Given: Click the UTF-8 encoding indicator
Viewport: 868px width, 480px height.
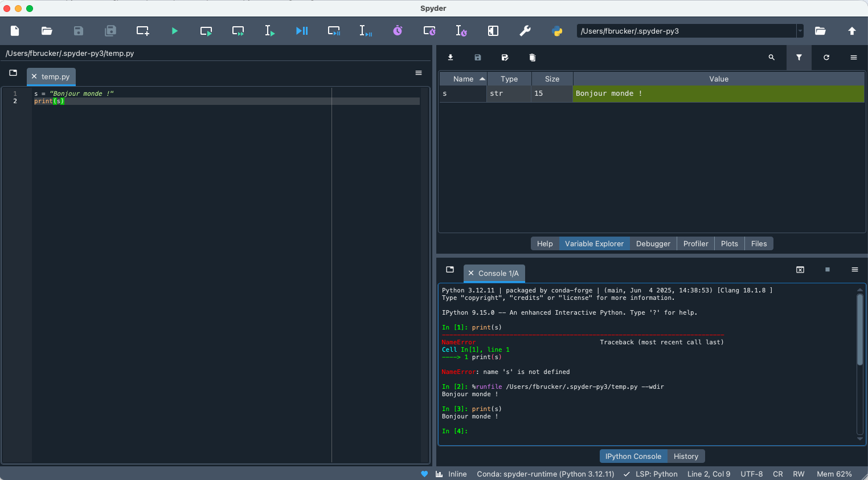Looking at the screenshot, I should 751,474.
